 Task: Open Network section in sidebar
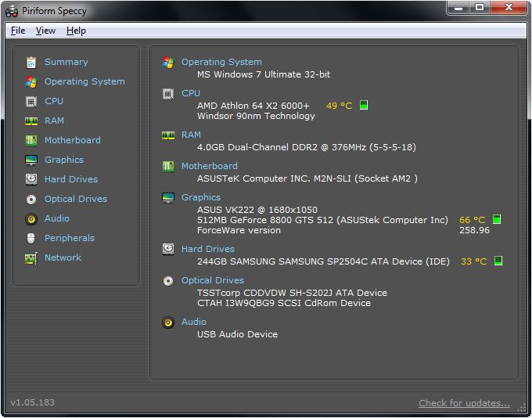(63, 258)
